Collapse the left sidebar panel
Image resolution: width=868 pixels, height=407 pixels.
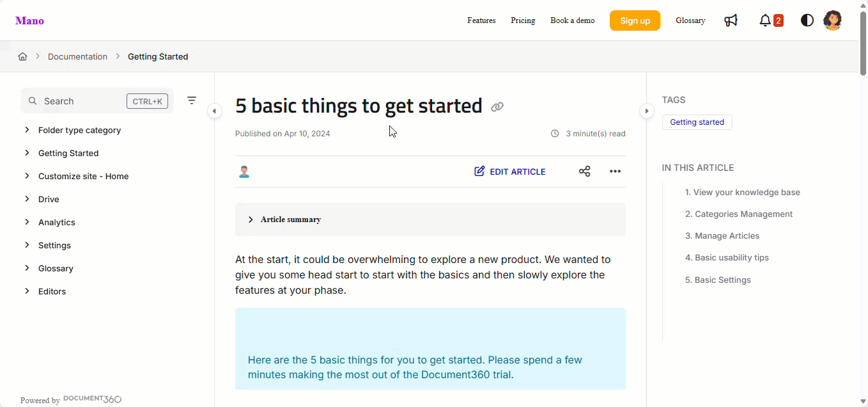click(214, 111)
